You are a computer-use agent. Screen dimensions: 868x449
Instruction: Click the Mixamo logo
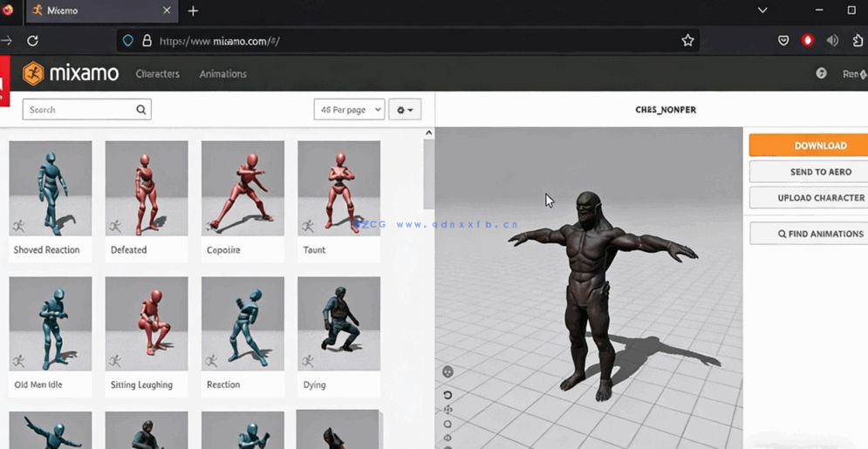point(71,73)
